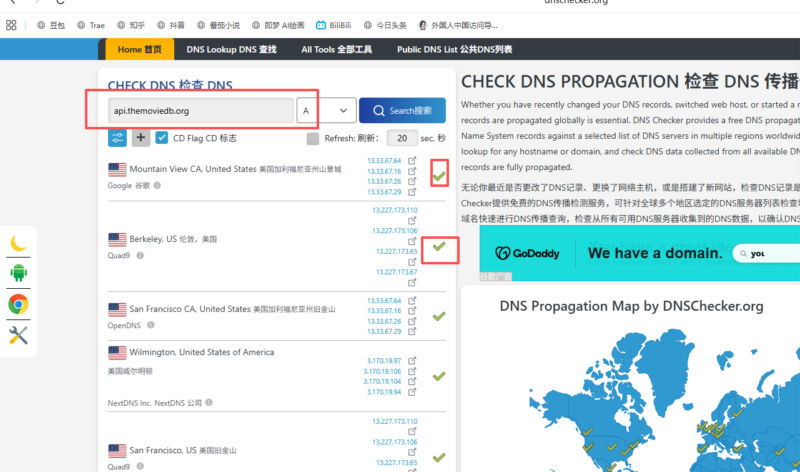The height and width of the screenshot is (472, 800).
Task: Toggle the CD Flag checkbox
Action: [162, 138]
